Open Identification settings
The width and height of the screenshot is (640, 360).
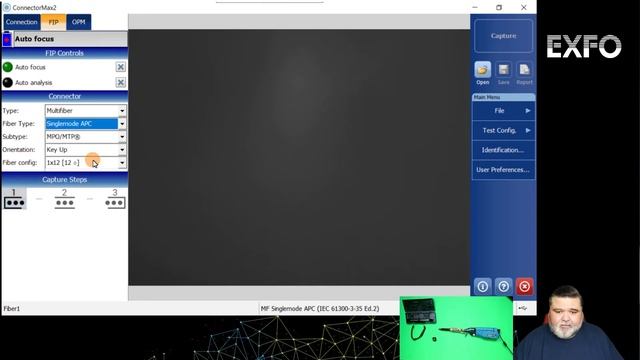click(503, 150)
